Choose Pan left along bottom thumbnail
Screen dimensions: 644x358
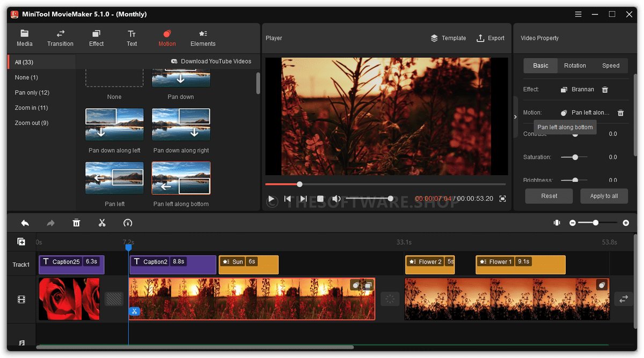coord(181,178)
